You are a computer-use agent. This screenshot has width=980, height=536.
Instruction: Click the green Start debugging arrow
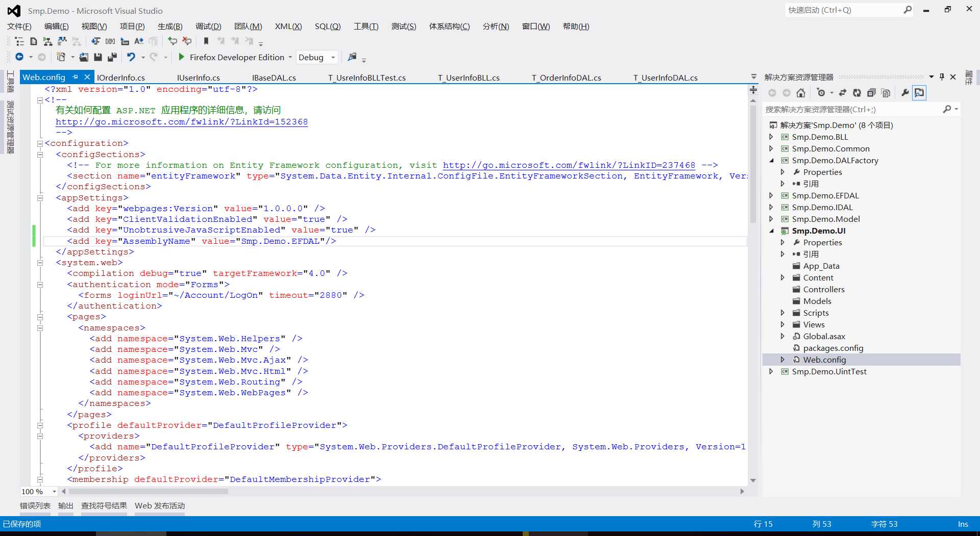(181, 57)
